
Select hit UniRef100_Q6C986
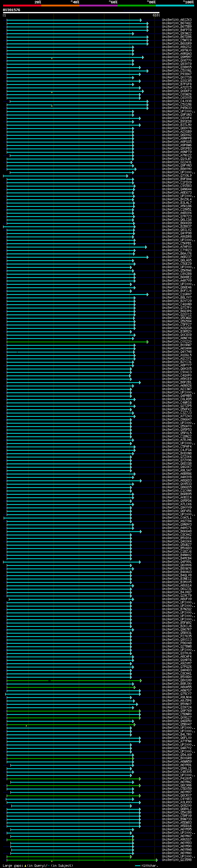pos(176,785)
